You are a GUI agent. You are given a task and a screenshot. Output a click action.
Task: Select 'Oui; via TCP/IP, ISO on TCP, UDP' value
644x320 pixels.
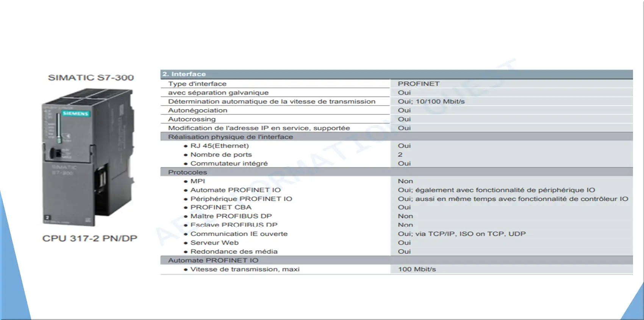[462, 234]
